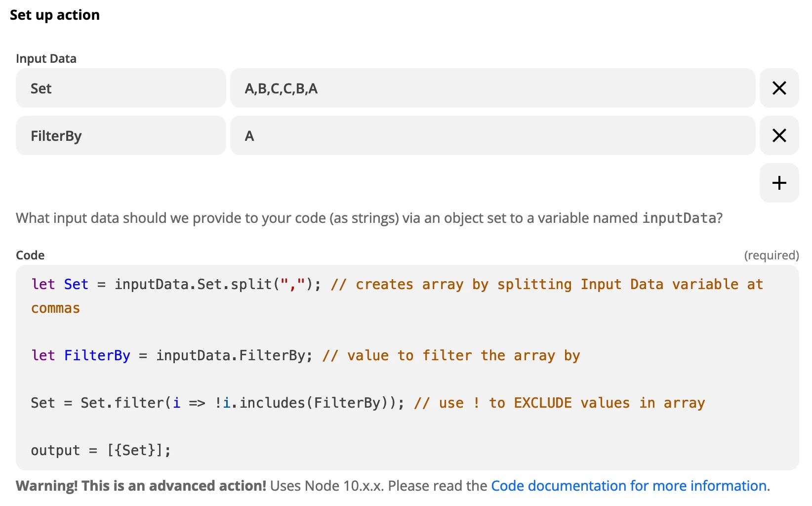Select the Input Data section label

46,58
